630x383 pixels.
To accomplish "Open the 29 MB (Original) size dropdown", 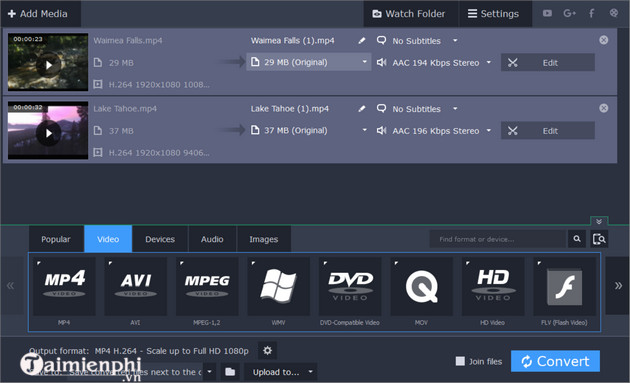I will pos(309,62).
